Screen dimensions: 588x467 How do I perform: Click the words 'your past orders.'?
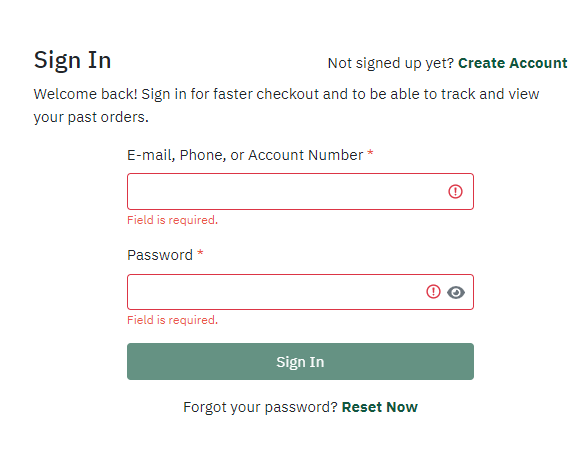point(91,117)
